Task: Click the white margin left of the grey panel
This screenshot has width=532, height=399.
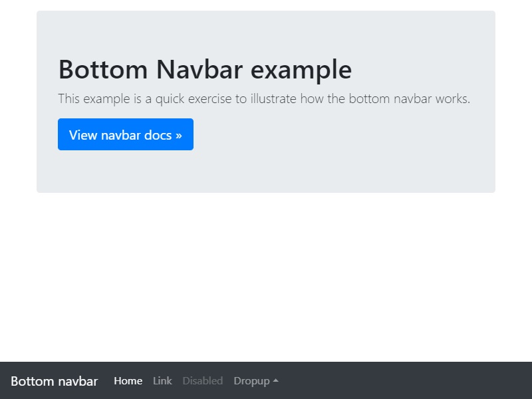Action: pyautogui.click(x=18, y=100)
